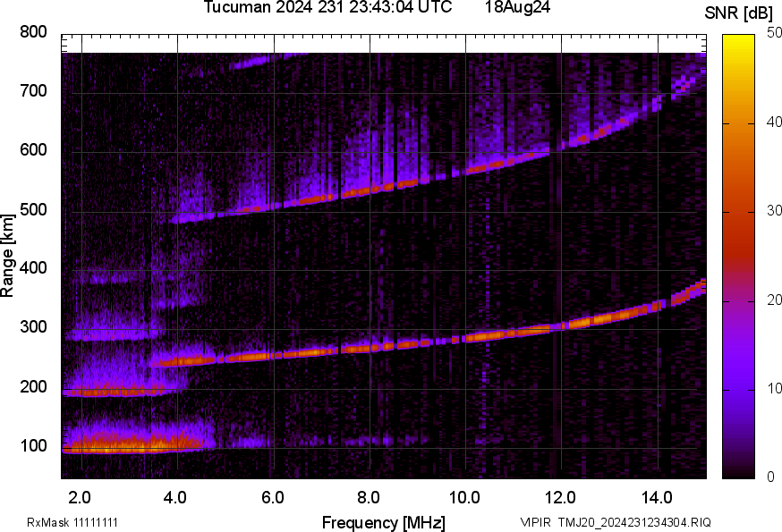The image size is (782, 532).
Task: Click range tick label '500'
Action: tap(33, 210)
